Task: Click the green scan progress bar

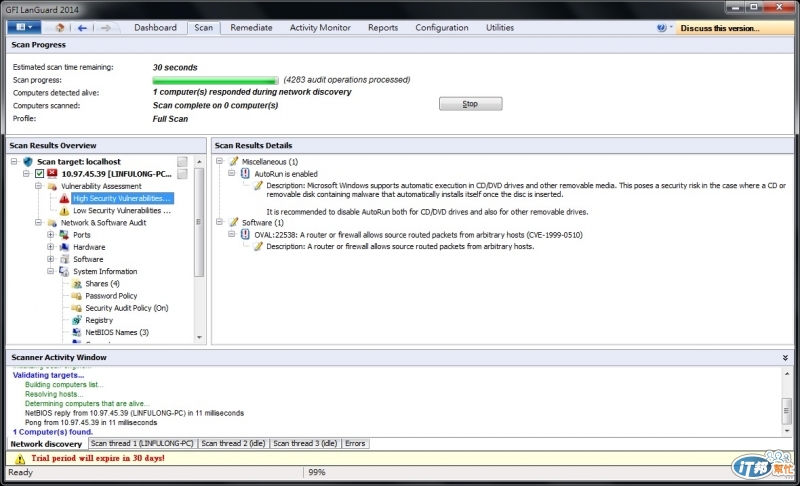Action: pos(215,80)
